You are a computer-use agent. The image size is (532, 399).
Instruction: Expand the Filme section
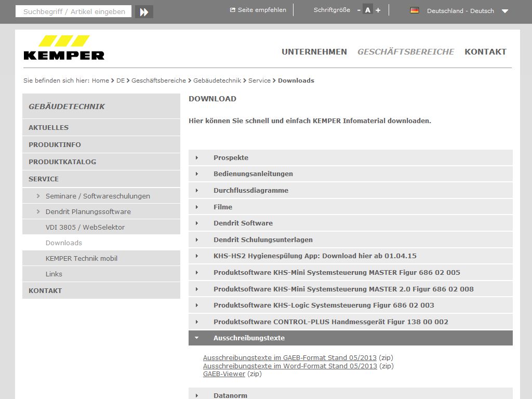tap(351, 207)
